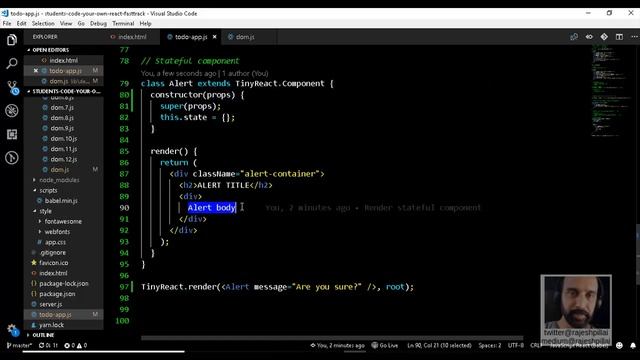640x360 pixels.
Task: Open the View menu
Action: click(66, 24)
